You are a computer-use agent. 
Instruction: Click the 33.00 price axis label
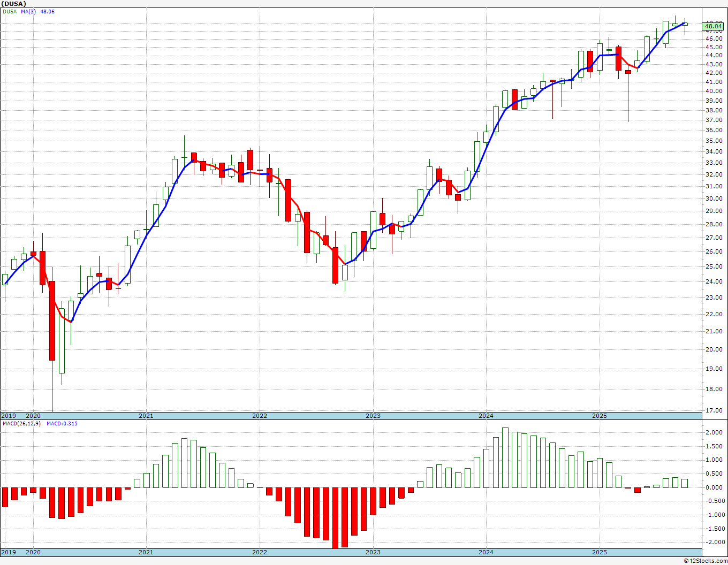tap(714, 163)
